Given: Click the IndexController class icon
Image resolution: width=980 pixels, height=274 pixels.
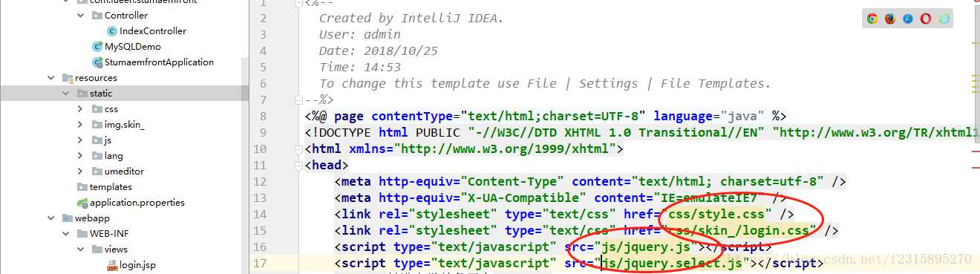Looking at the screenshot, I should 112,31.
